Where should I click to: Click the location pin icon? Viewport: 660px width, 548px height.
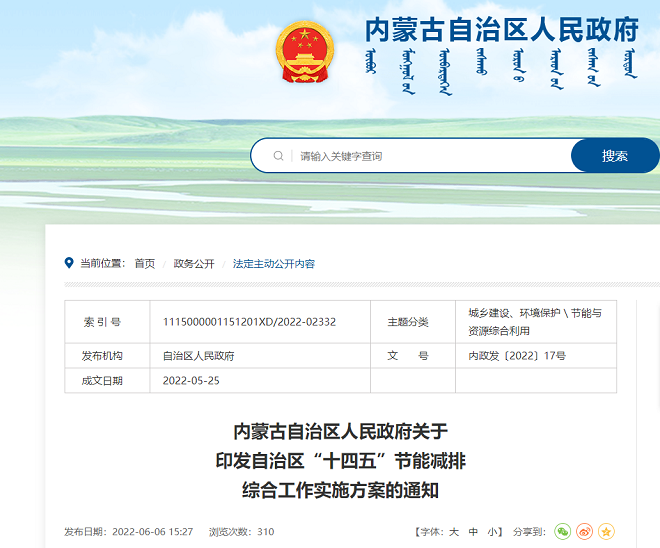coord(69,263)
